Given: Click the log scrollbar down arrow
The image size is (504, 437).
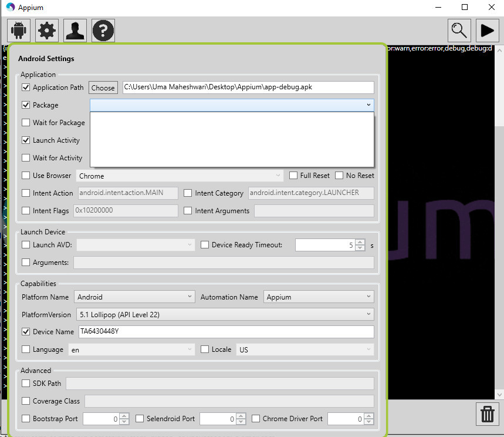Looking at the screenshot, I should pyautogui.click(x=499, y=395).
